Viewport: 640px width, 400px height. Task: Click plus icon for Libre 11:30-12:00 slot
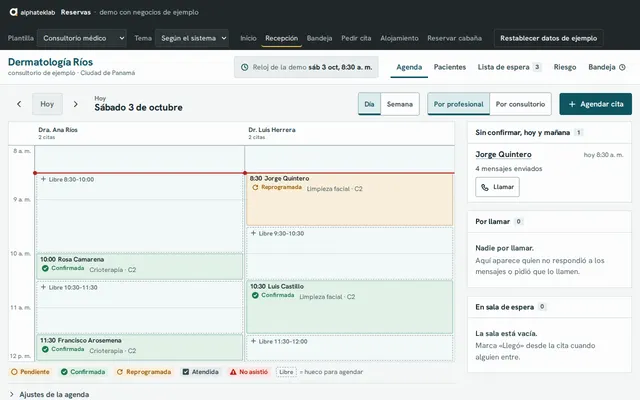[x=253, y=341]
